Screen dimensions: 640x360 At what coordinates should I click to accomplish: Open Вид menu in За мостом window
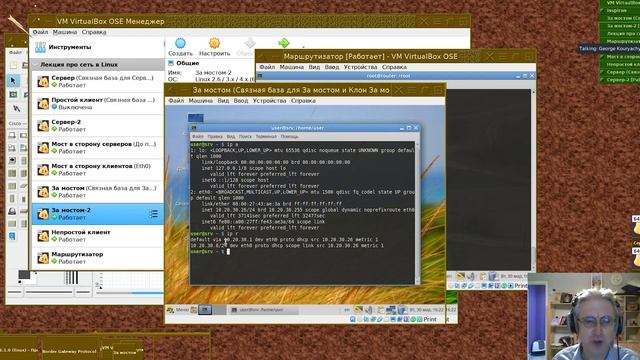tap(223, 100)
